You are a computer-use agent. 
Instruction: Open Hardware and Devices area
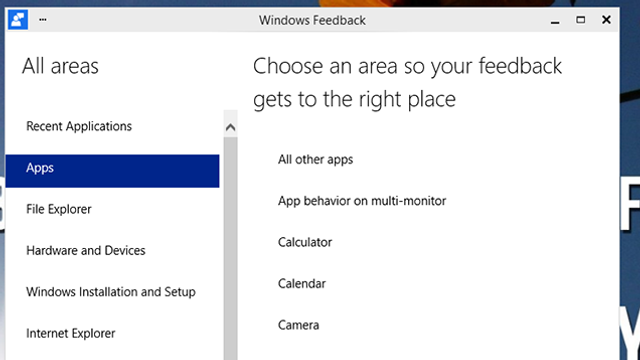pos(112,251)
